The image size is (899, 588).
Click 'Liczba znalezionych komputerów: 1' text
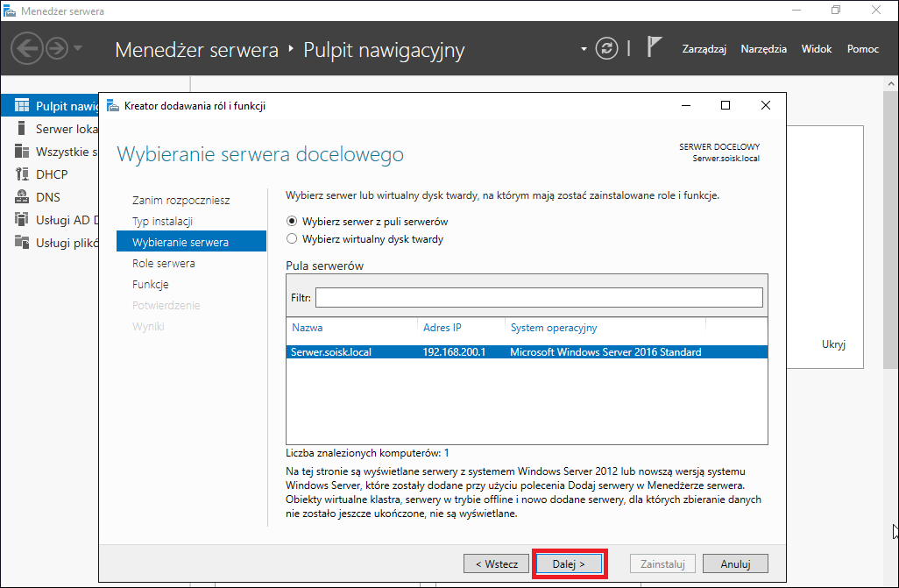point(367,453)
